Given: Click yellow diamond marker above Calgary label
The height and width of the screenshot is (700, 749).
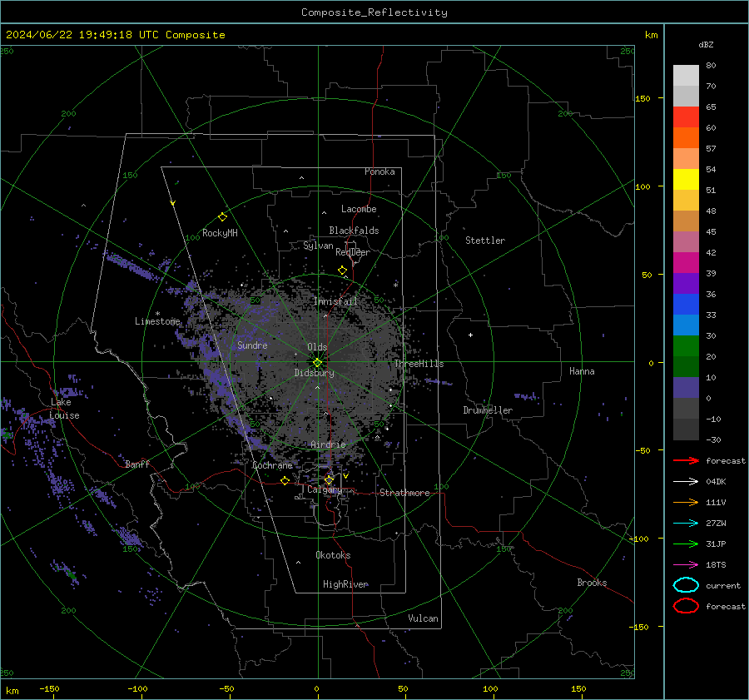Looking at the screenshot, I should [329, 479].
